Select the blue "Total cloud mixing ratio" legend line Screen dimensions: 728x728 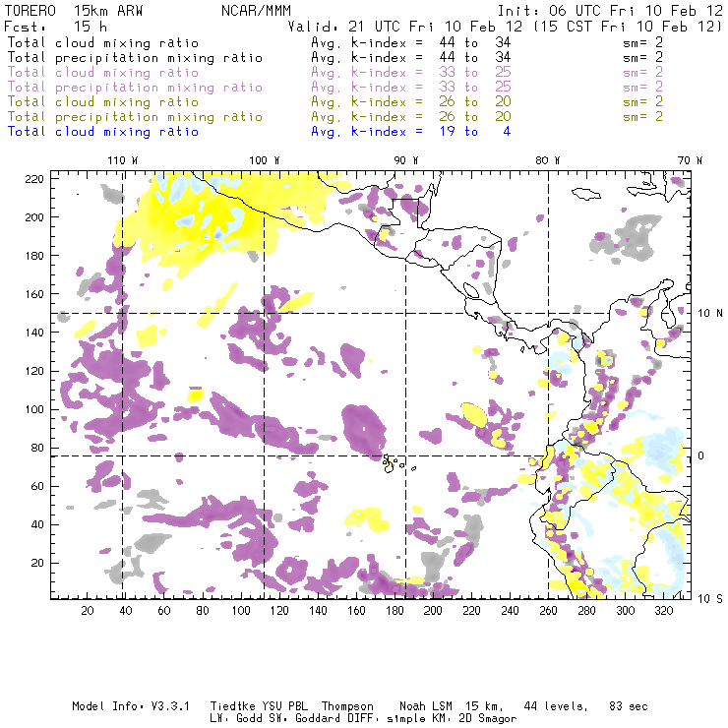(x=103, y=132)
